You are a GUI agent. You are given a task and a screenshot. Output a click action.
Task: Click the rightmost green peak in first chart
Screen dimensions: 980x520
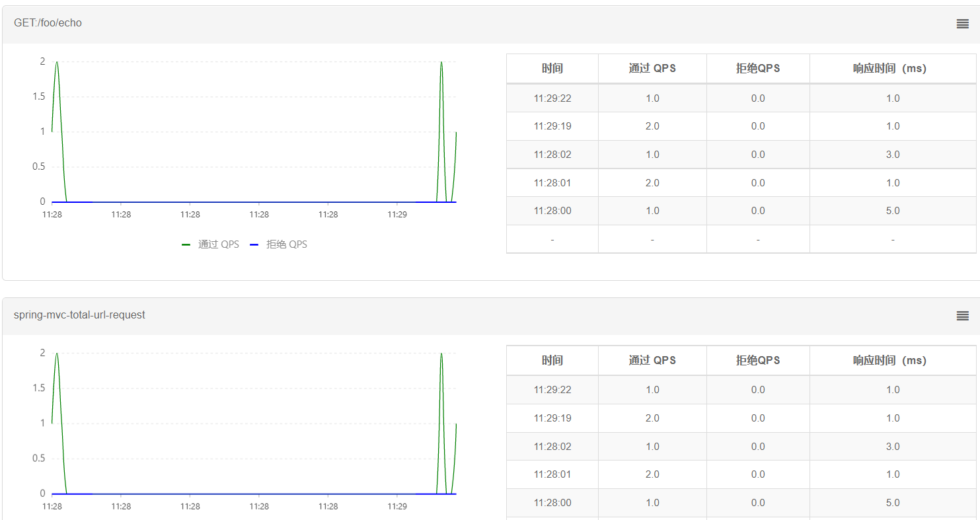click(x=441, y=63)
